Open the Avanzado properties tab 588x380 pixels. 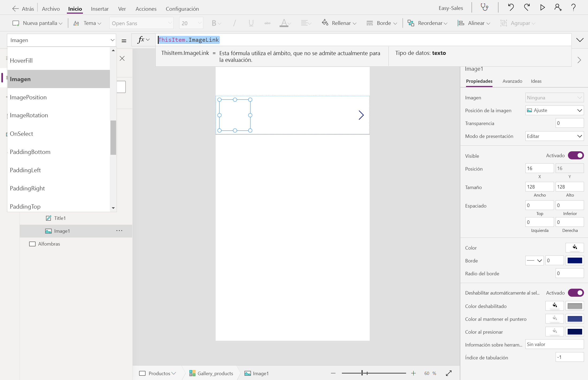click(x=512, y=81)
